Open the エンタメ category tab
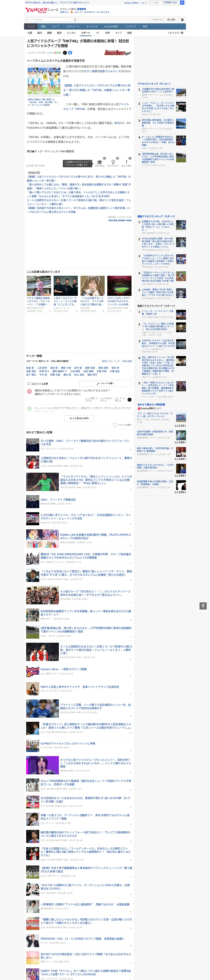This screenshot has height=980, width=210. (x=71, y=33)
